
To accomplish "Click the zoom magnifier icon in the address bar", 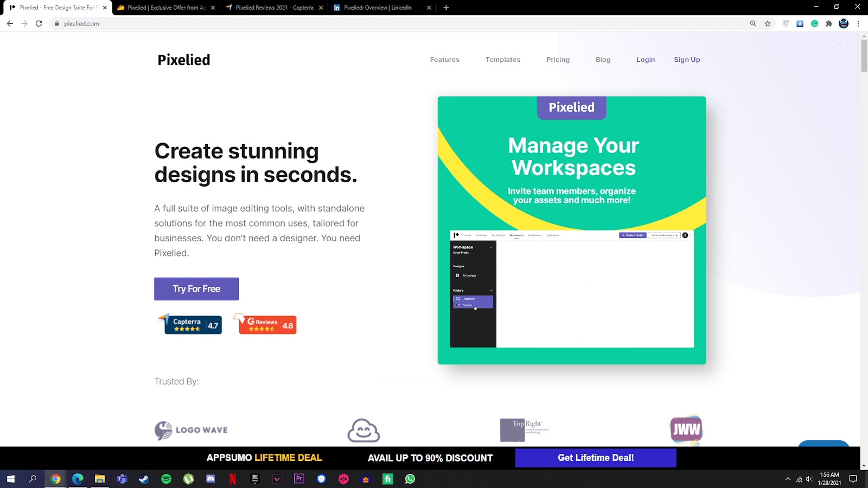I will click(753, 23).
